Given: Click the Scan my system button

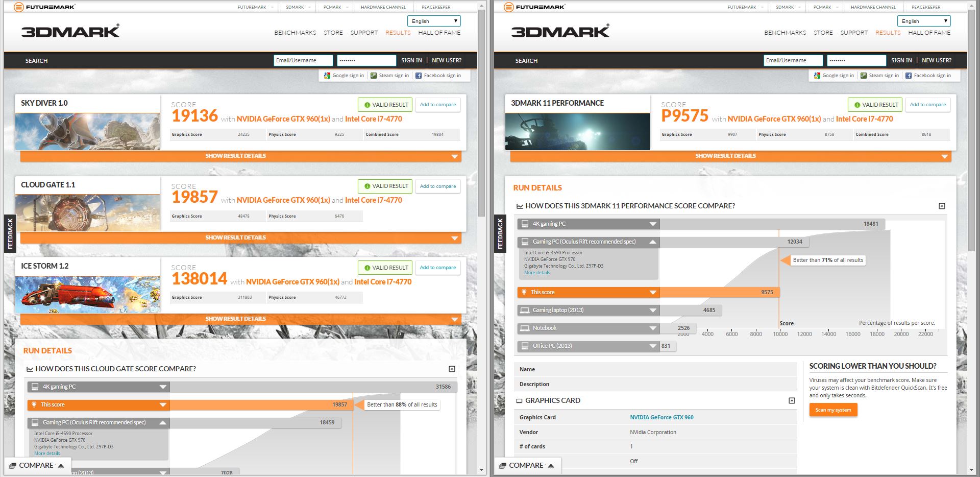Looking at the screenshot, I should coord(833,410).
